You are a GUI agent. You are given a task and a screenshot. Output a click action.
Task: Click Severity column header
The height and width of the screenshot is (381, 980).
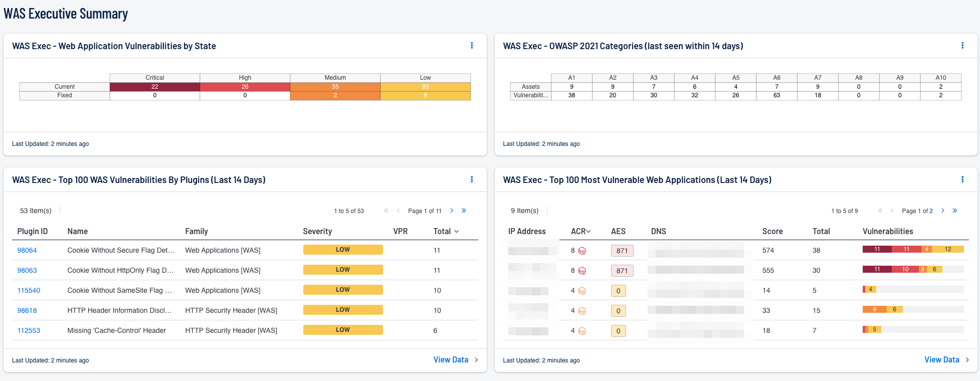(317, 231)
